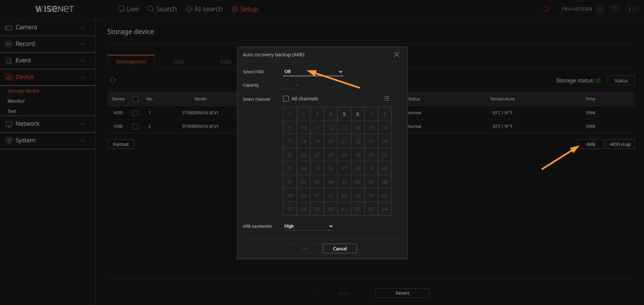644x305 pixels.
Task: Toggle channel 57 in the channel grid
Action: click(x=290, y=209)
